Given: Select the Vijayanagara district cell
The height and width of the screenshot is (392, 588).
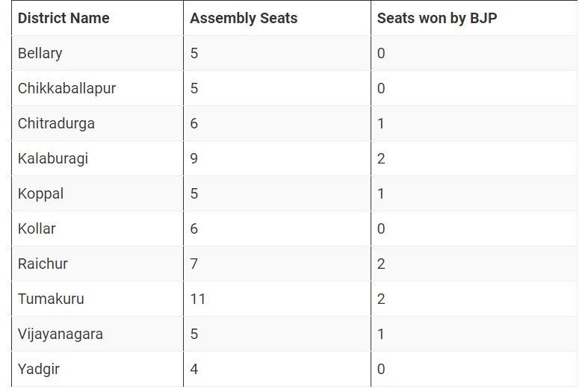Looking at the screenshot, I should (61, 335).
